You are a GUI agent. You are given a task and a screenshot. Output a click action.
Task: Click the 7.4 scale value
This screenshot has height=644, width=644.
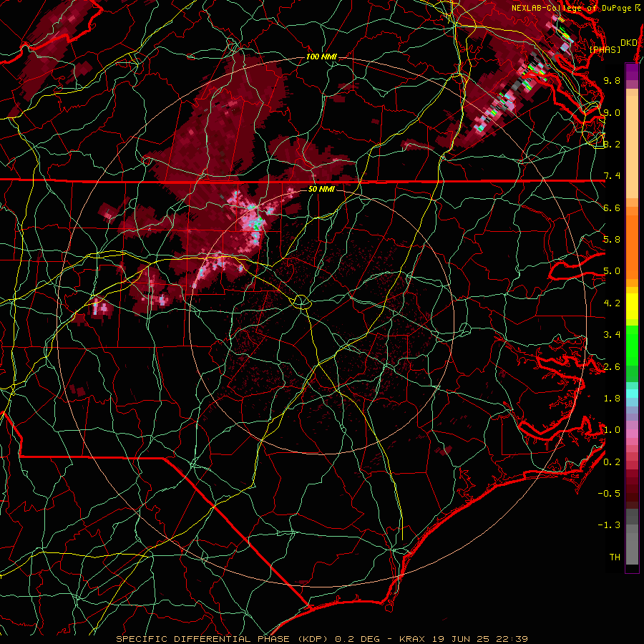[x=612, y=176]
